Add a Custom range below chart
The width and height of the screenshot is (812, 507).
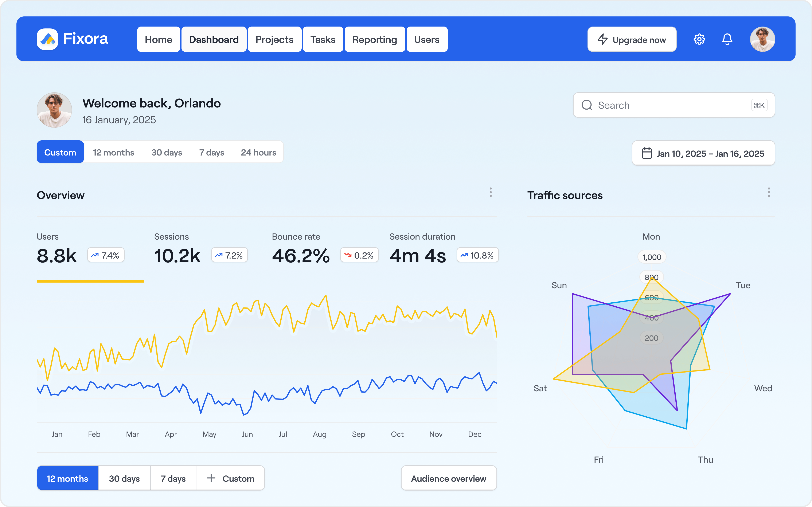[230, 479]
